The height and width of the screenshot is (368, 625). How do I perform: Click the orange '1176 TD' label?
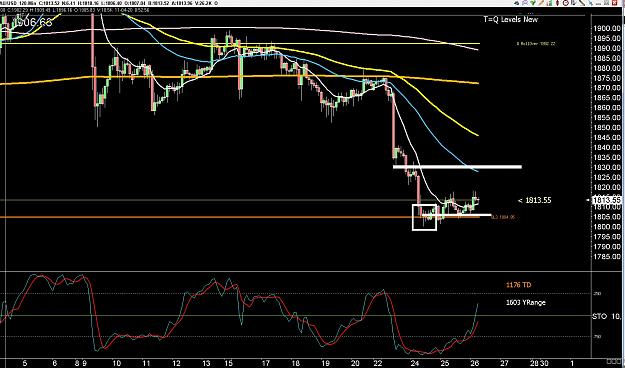pyautogui.click(x=519, y=285)
